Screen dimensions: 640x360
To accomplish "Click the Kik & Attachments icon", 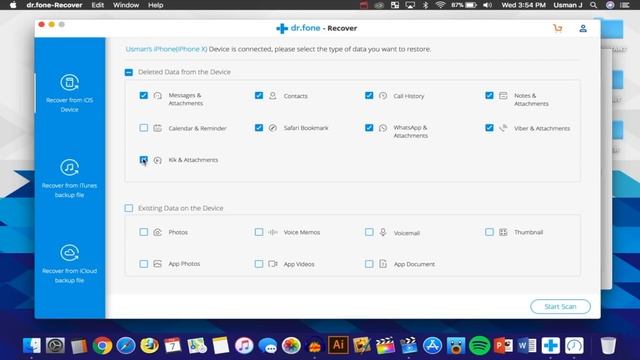I will 158,160.
